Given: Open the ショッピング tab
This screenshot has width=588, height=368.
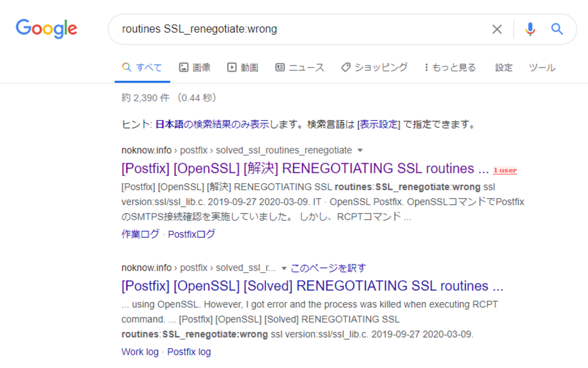Looking at the screenshot, I should tap(374, 67).
